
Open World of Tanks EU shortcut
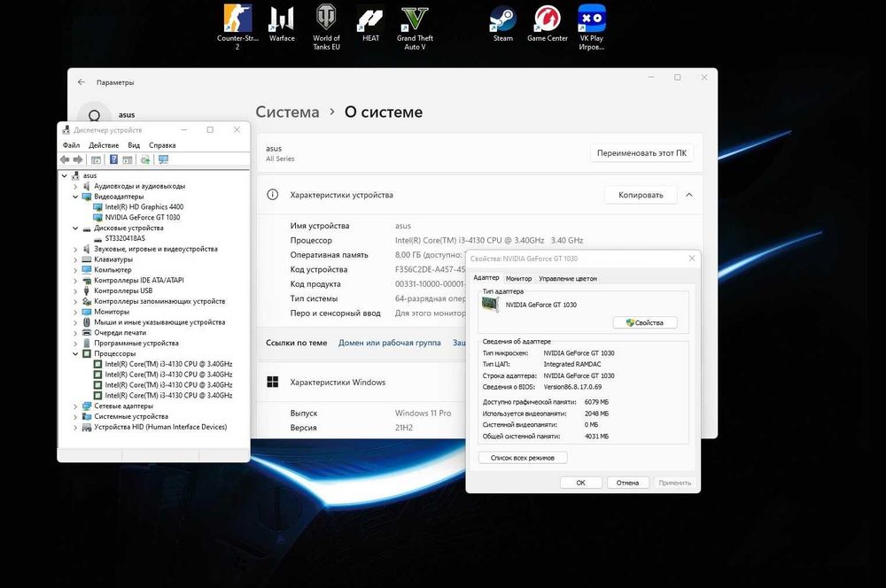click(x=326, y=27)
